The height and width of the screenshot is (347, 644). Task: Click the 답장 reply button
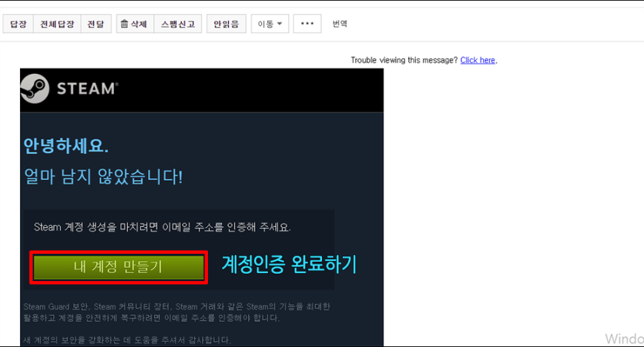click(x=18, y=24)
